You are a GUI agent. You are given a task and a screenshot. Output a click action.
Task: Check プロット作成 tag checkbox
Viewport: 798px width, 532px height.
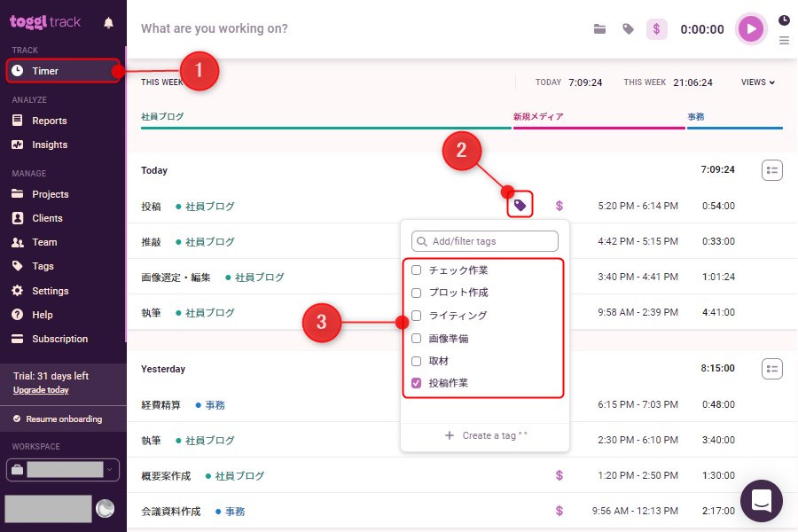tap(417, 293)
